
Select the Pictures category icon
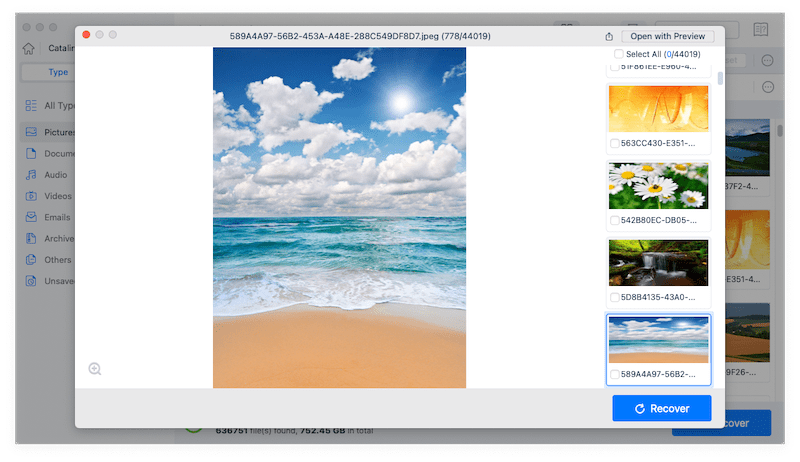31,132
